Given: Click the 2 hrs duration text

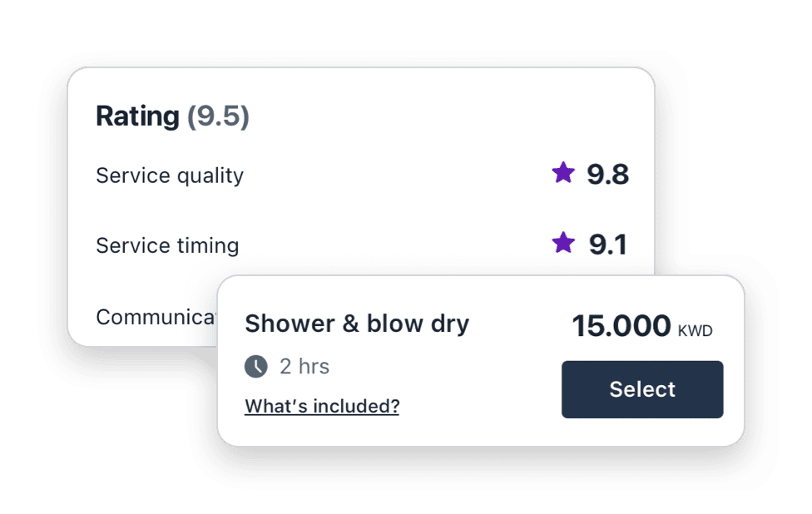Looking at the screenshot, I should coord(304,366).
